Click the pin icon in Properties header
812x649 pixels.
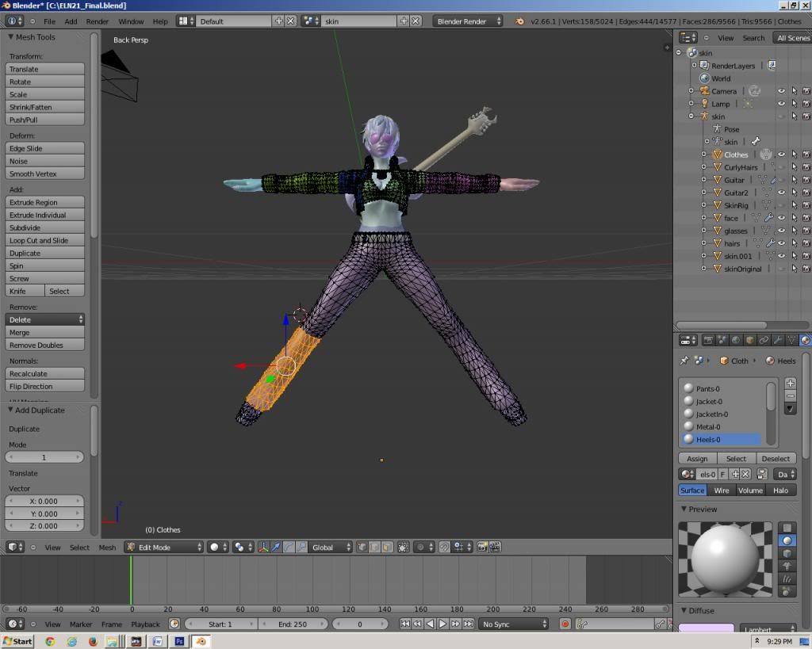pyautogui.click(x=685, y=361)
